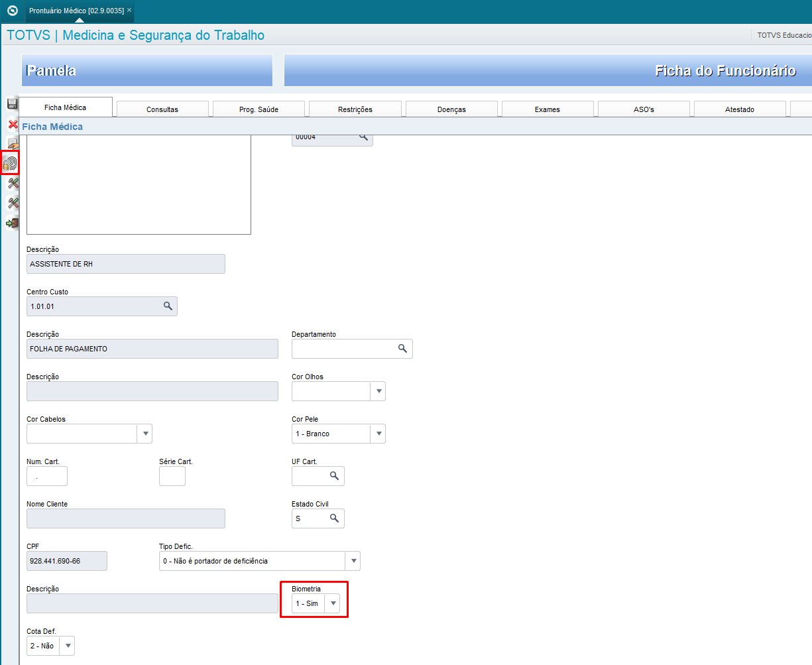This screenshot has height=665, width=812.
Task: Click the Ficha Médica section heading
Action: 52,126
